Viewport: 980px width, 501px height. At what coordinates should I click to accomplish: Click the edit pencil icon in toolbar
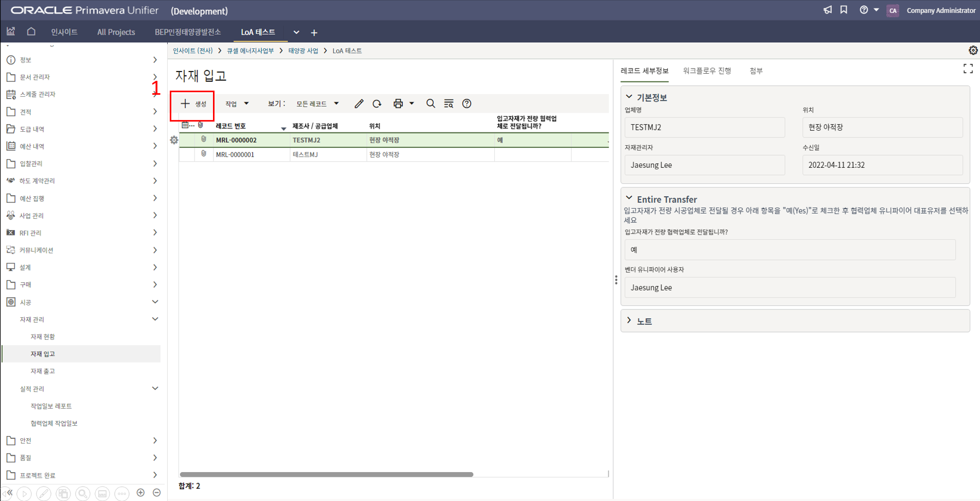coord(359,104)
